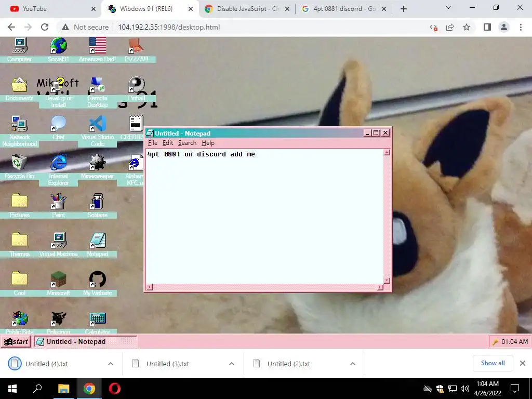Open the tab search chevron dropdown
532x399 pixels.
pos(448,7)
